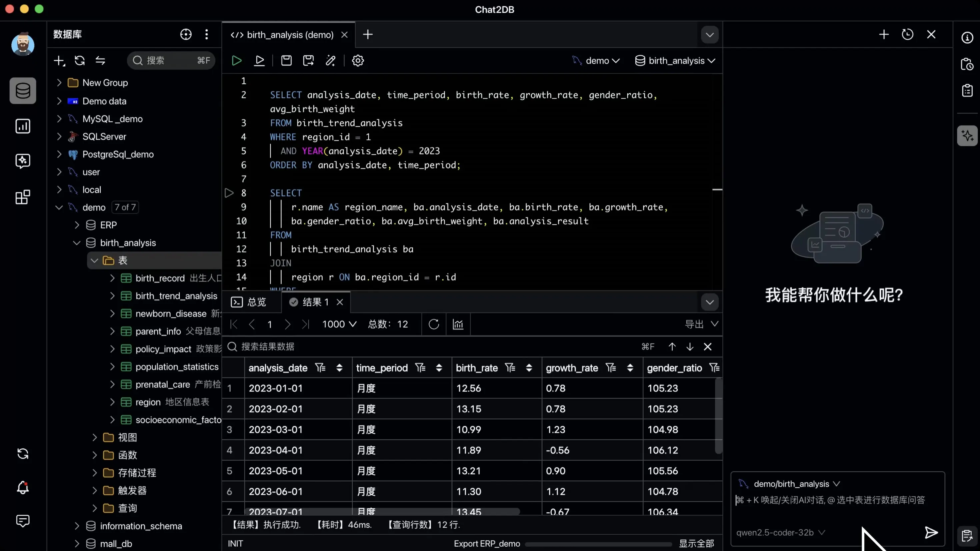Sort the time_period column
The width and height of the screenshot is (980, 551).
click(439, 368)
